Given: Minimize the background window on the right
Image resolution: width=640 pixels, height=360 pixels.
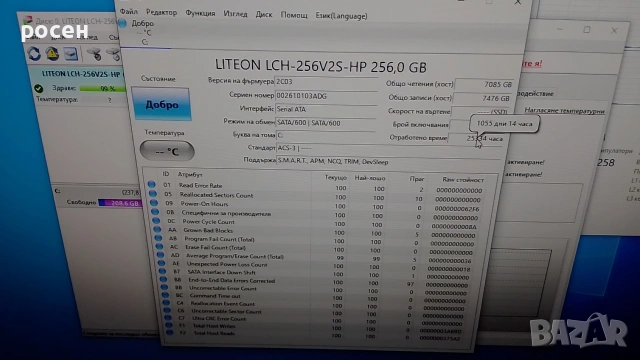Looking at the screenshot, I should pos(560,29).
